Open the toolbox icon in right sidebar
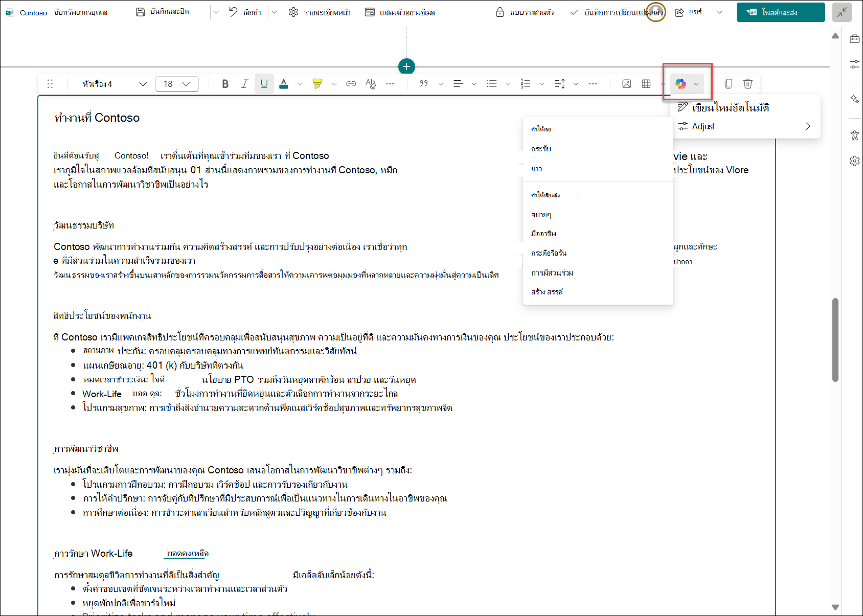Screen dimensions: 863x616 pos(854,39)
